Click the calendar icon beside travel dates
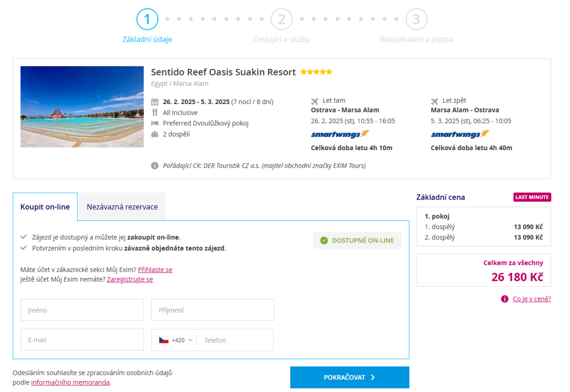 154,102
